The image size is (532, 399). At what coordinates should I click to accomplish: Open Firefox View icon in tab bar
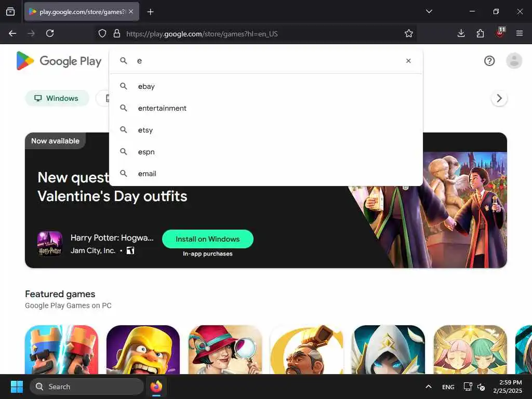10,12
